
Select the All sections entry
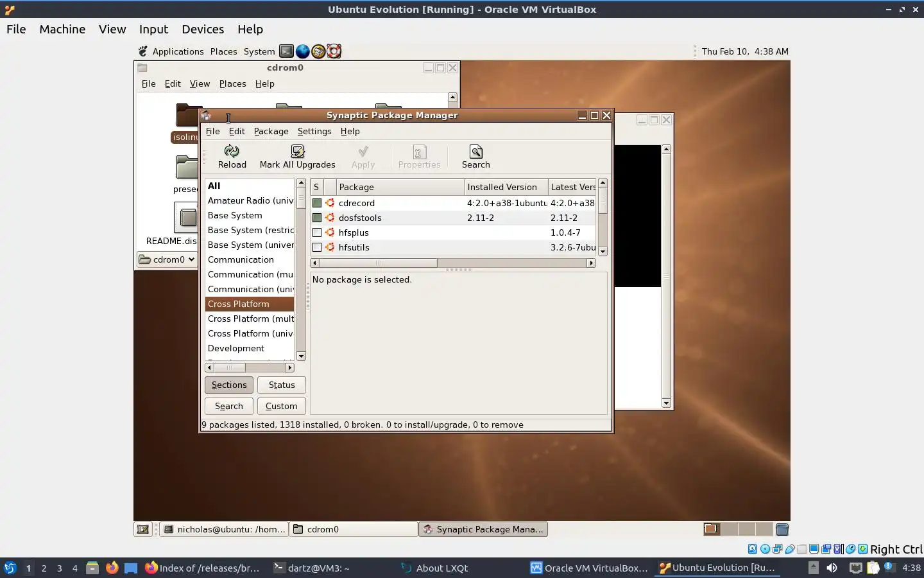[x=250, y=186]
